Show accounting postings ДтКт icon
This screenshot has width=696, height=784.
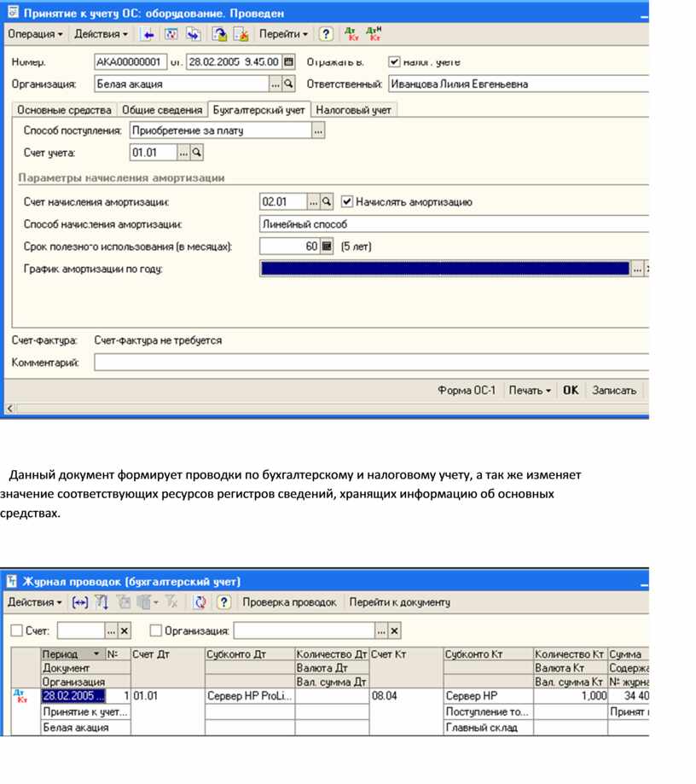(x=352, y=34)
